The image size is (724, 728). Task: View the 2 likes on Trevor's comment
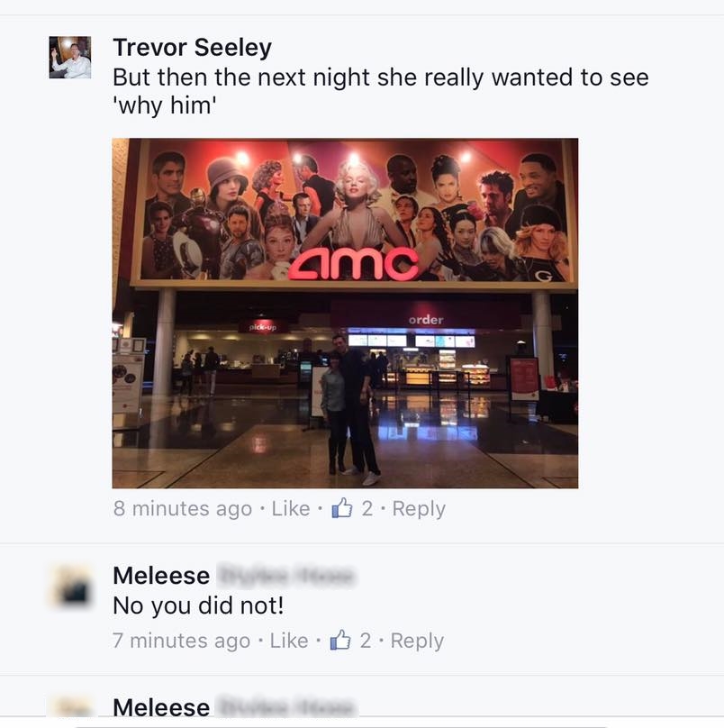367,508
